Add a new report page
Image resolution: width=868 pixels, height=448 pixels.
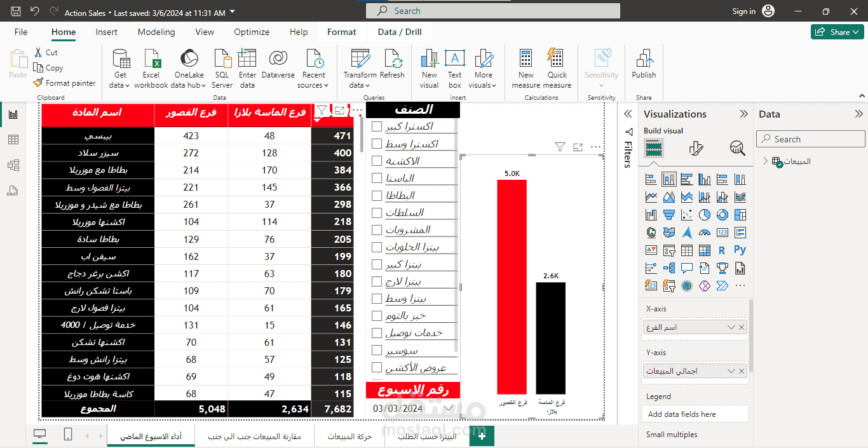pos(482,436)
